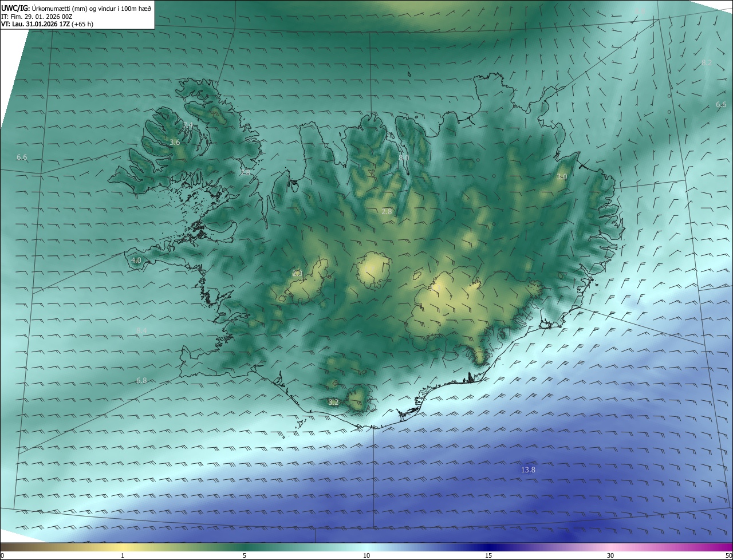Viewport: 733px width, 560px height.
Task: Click the 3.6 value on the Westfjords
Action: 175,142
